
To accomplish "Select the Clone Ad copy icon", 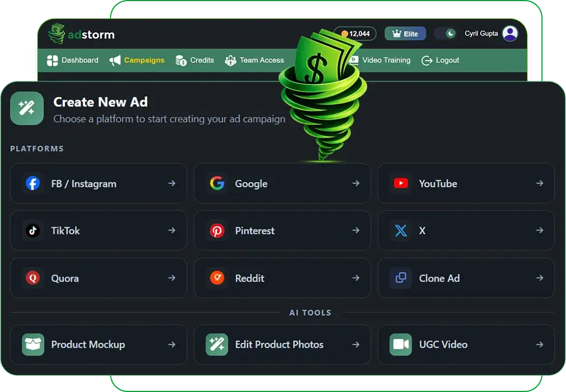I will click(400, 277).
